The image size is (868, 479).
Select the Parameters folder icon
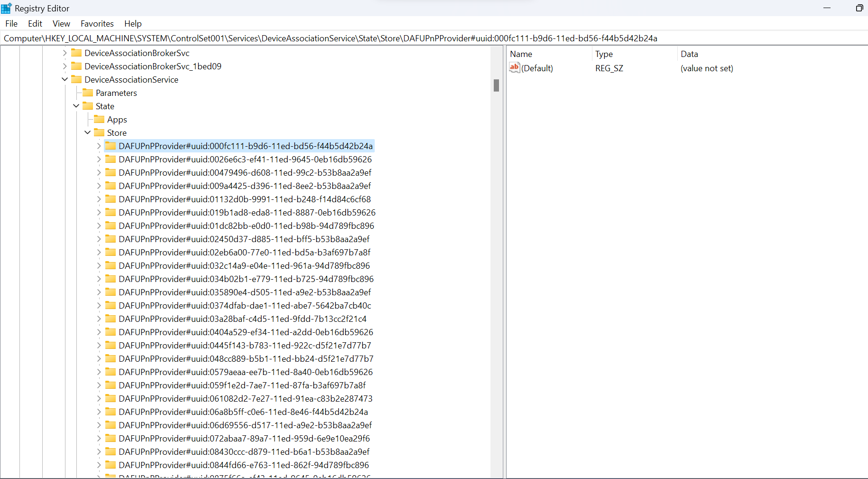88,93
